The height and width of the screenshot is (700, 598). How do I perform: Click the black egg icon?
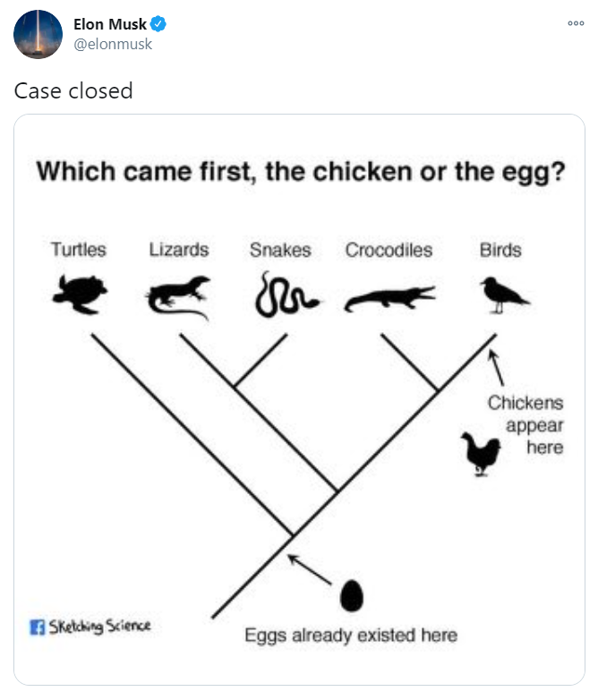pyautogui.click(x=353, y=594)
